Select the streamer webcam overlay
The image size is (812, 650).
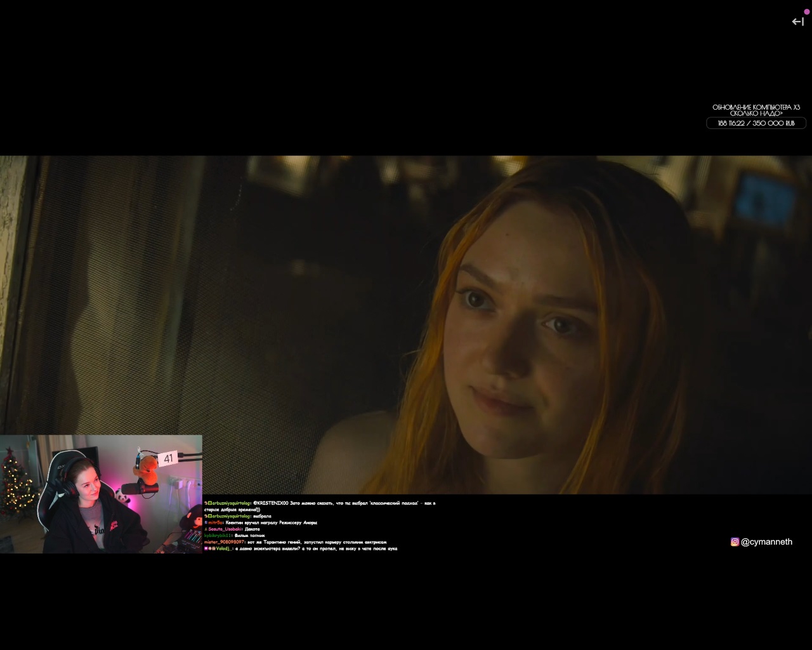pos(101,494)
